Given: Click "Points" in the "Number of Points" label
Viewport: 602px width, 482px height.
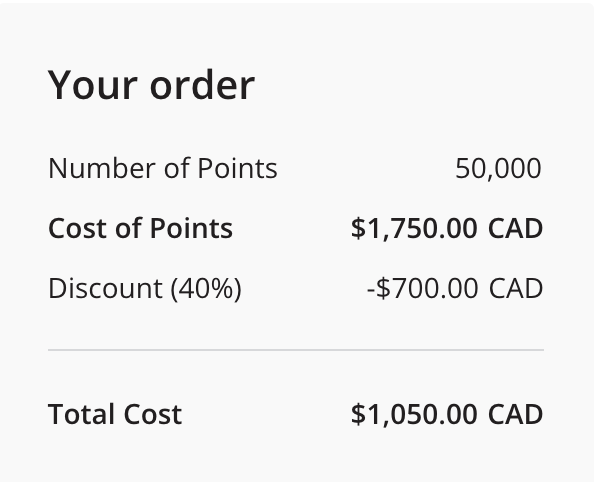Looking at the screenshot, I should [237, 168].
